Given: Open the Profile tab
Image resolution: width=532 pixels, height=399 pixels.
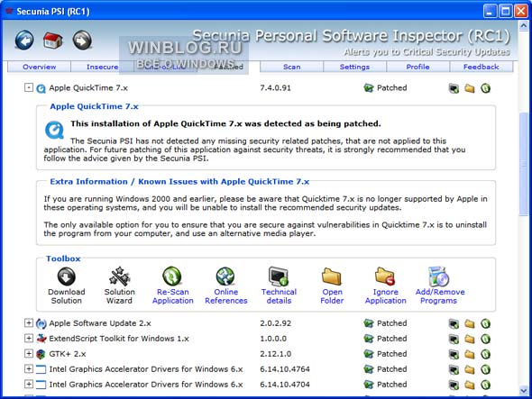Looking at the screenshot, I should click(418, 67).
